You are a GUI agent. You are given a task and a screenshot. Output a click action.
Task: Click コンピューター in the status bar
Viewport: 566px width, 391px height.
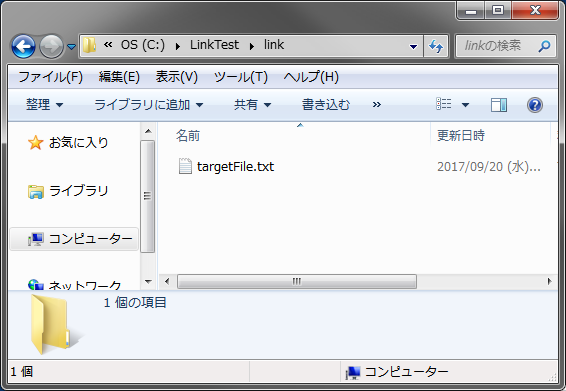pyautogui.click(x=406, y=372)
